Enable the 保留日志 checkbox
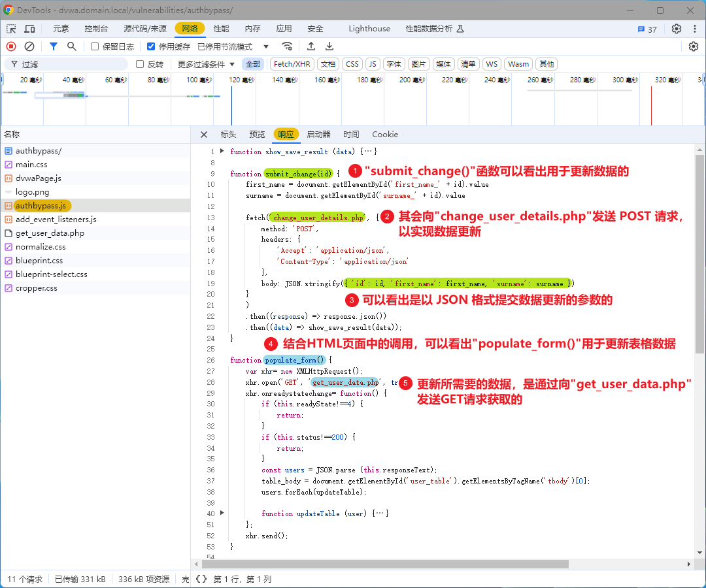Screen dimensions: 706x588 pos(95,46)
